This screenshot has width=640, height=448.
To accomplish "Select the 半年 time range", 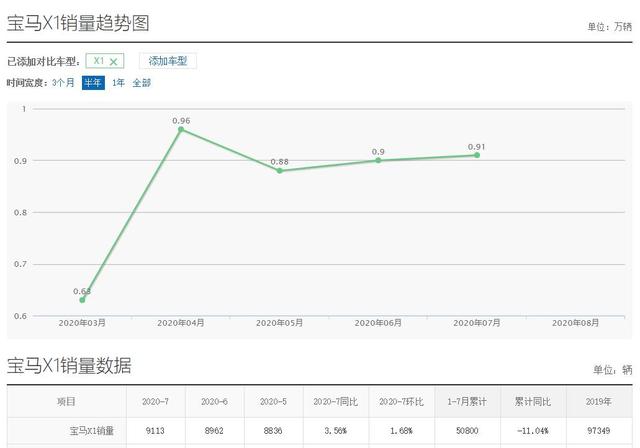I will (93, 83).
